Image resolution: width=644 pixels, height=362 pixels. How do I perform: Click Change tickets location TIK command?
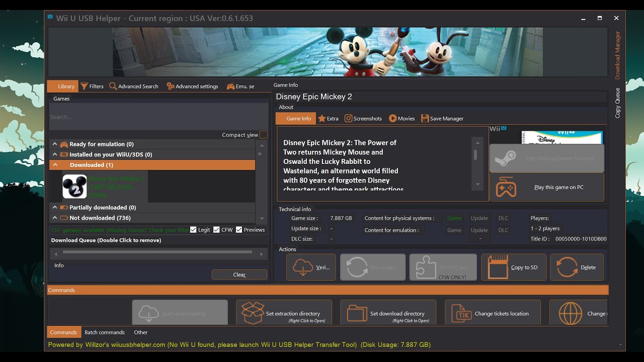tap(493, 313)
